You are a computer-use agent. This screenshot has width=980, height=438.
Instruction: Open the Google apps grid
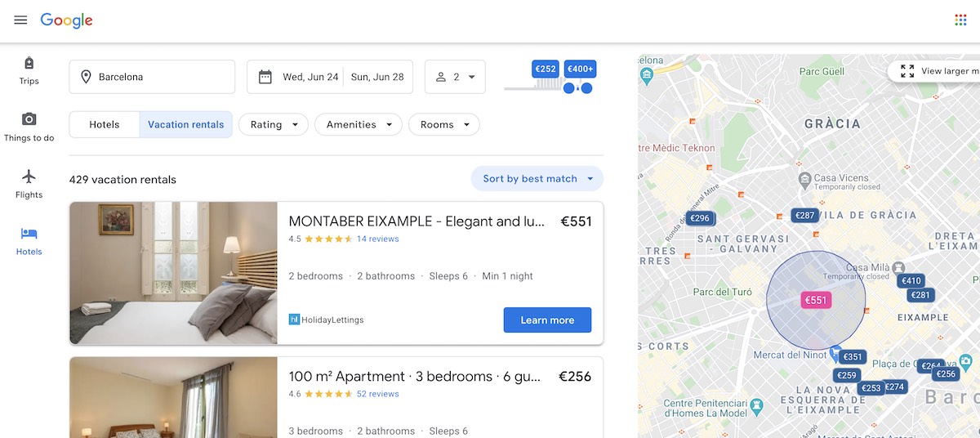(x=960, y=20)
